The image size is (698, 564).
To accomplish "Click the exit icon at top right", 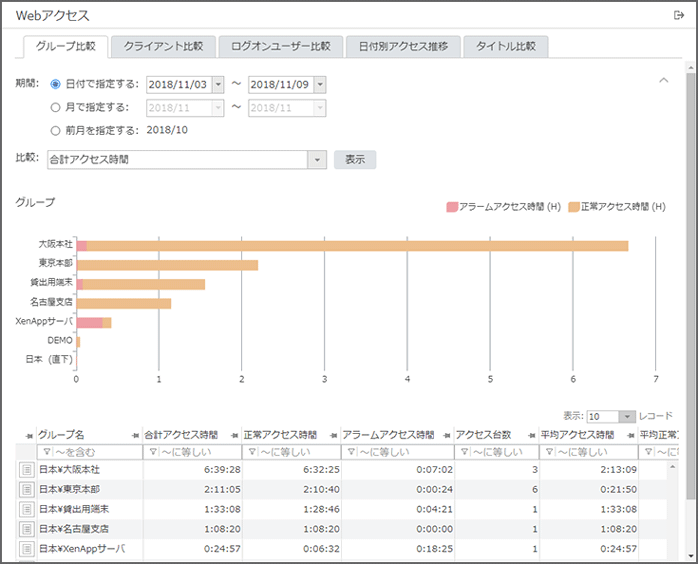I will [x=679, y=15].
